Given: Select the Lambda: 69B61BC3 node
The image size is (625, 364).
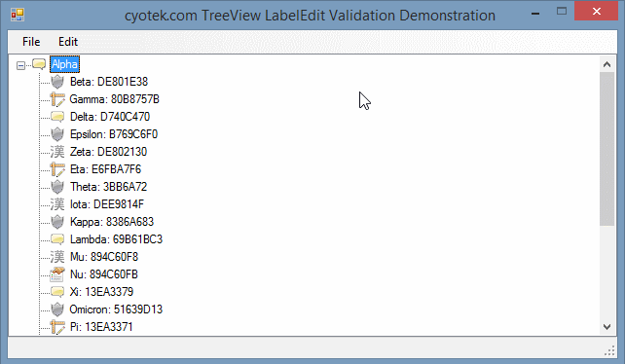Looking at the screenshot, I should pyautogui.click(x=116, y=239).
